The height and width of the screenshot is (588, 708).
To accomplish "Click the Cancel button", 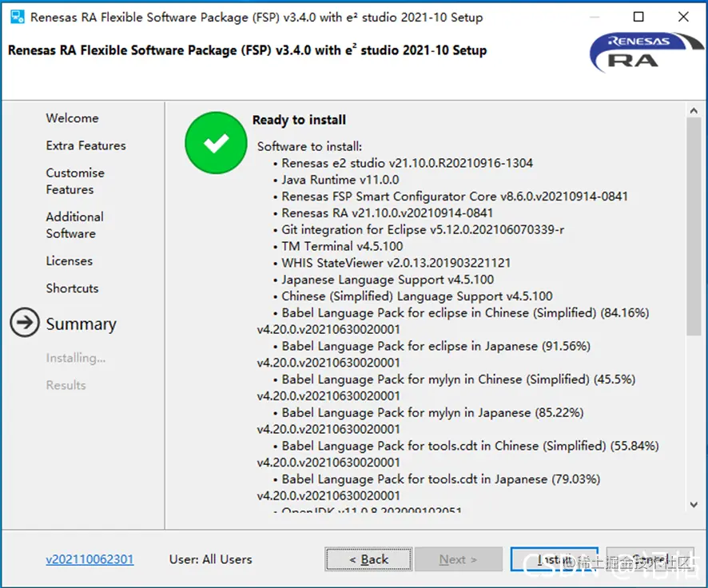I will click(650, 559).
